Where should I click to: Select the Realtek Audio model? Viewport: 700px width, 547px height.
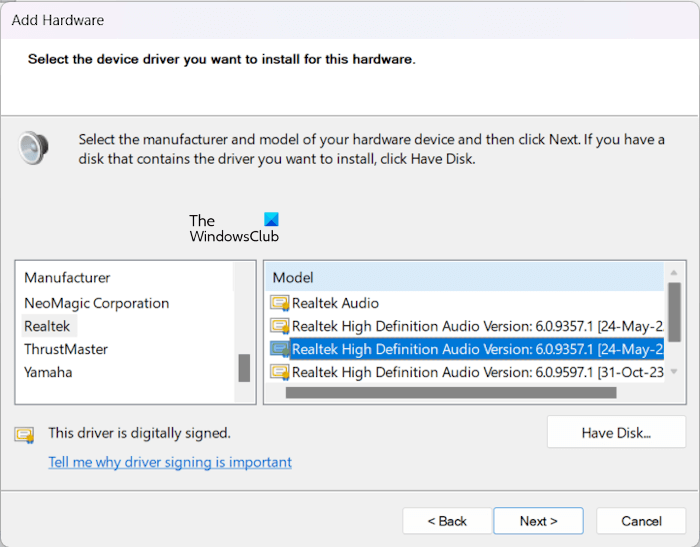coord(335,303)
